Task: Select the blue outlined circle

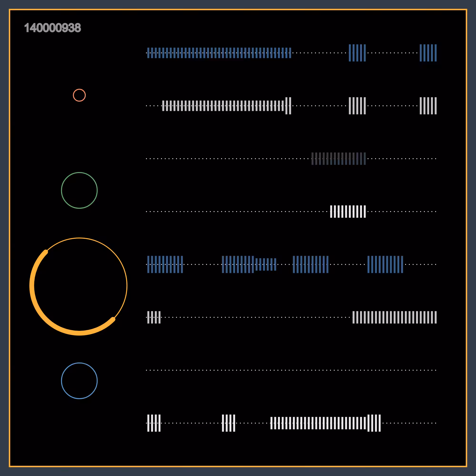Action: coord(79,381)
